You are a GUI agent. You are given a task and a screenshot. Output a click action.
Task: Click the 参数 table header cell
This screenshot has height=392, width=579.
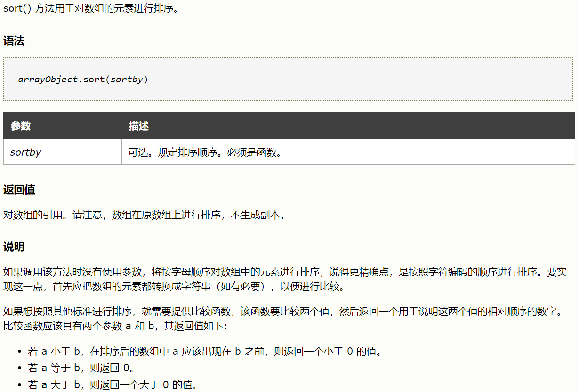pyautogui.click(x=21, y=126)
